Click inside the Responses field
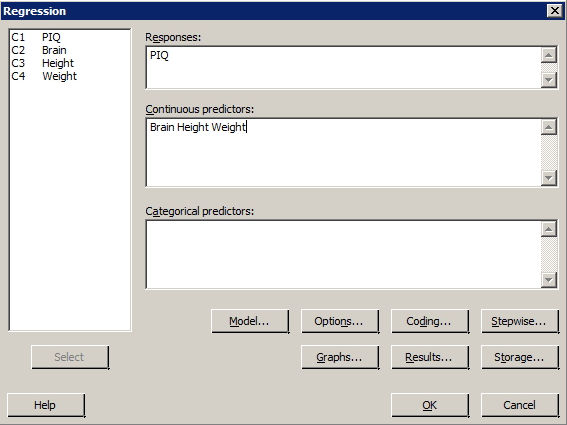This screenshot has width=567, height=425. (344, 68)
